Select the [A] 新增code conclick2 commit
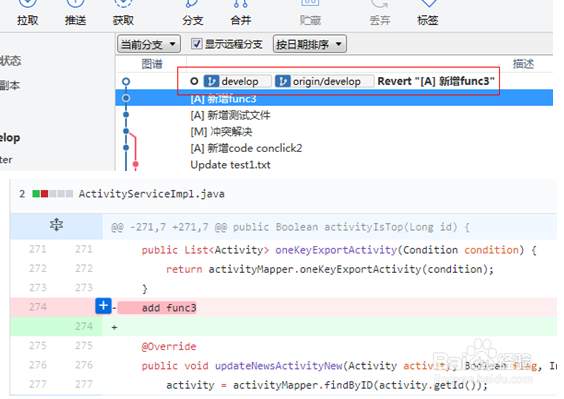 tap(246, 148)
